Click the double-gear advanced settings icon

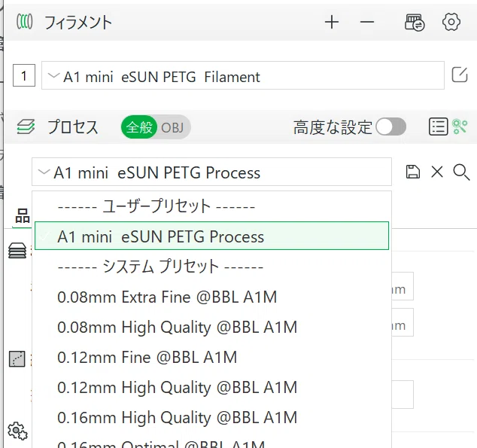click(17, 431)
